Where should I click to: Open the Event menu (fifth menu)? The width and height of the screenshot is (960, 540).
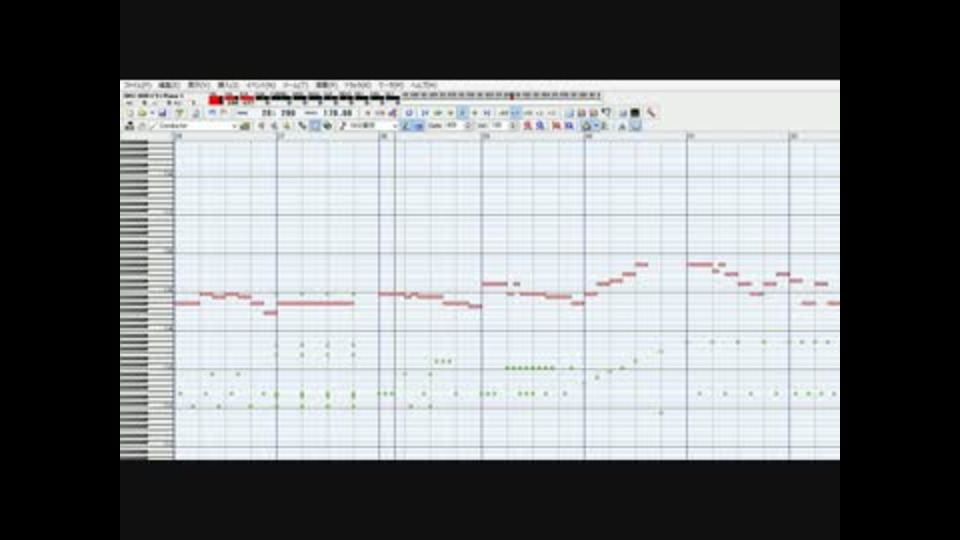[261, 85]
